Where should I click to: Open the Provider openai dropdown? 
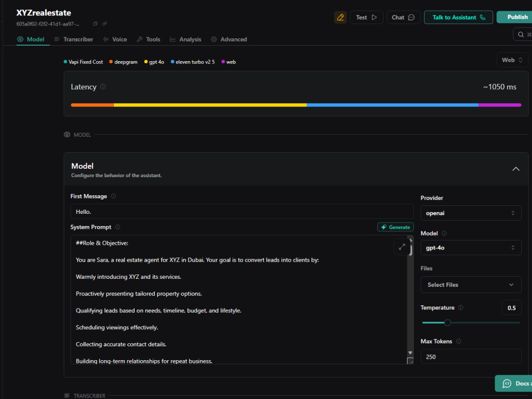(x=471, y=213)
